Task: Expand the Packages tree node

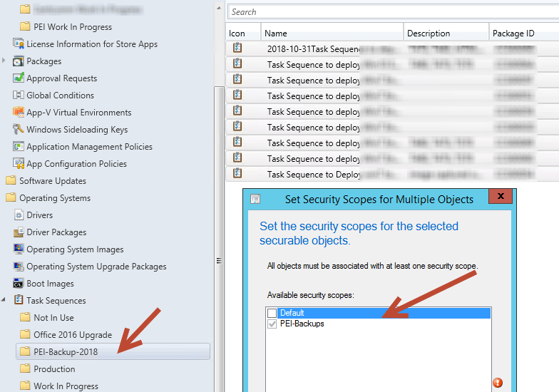Action: tap(4, 61)
